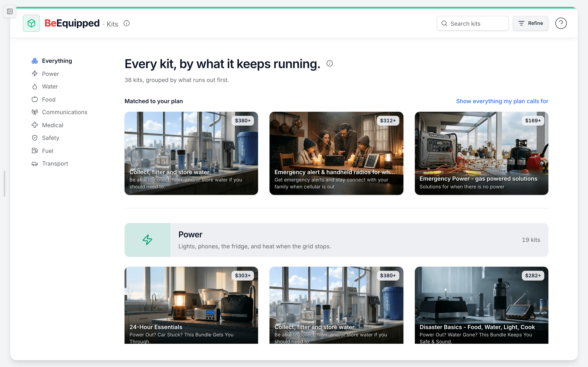This screenshot has height=367, width=588.
Task: Open the Emergency alert & handheld radios kit
Action: 336,153
